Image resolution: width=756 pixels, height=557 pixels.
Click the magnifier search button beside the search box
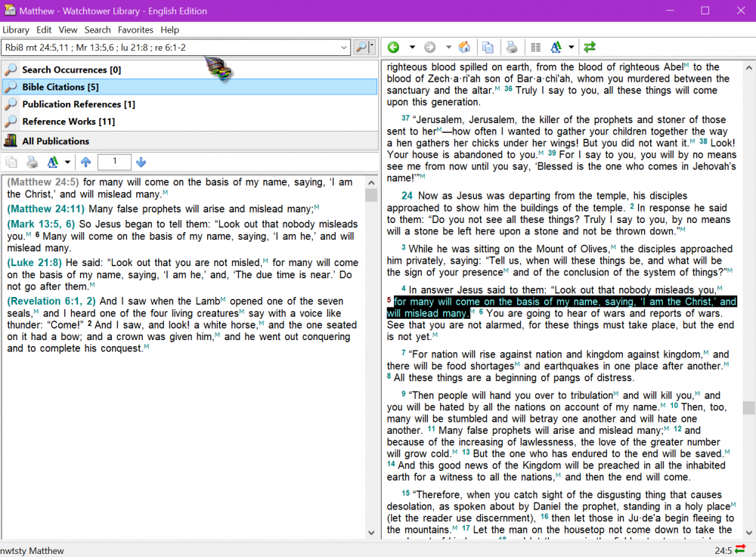361,48
